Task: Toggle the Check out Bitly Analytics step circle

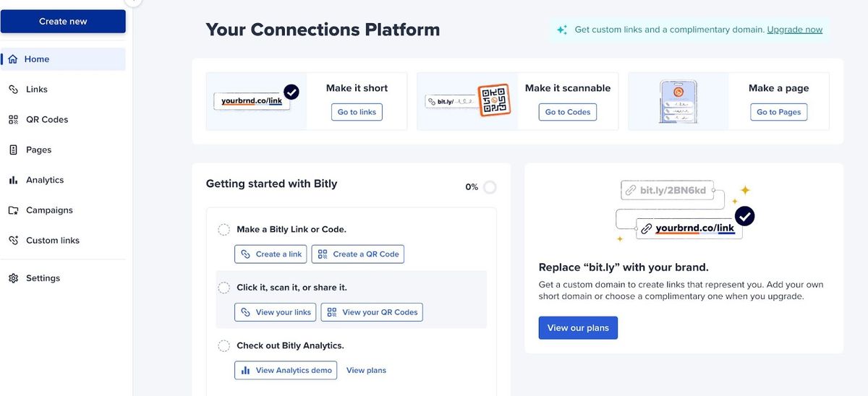Action: (224, 346)
